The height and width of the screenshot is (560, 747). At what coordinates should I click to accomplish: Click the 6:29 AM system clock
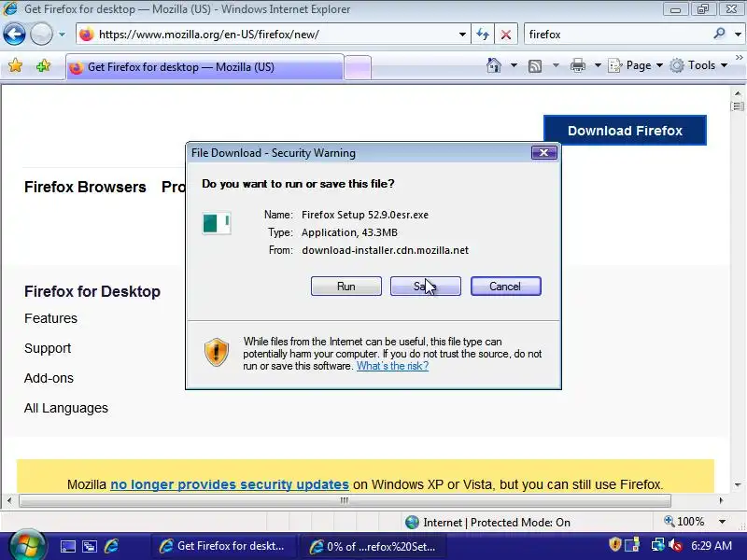[712, 545]
